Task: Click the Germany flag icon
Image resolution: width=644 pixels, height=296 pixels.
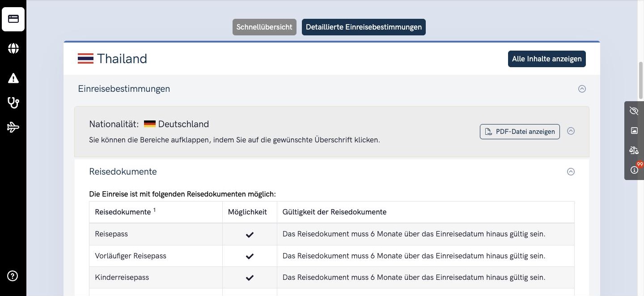Action: [149, 124]
